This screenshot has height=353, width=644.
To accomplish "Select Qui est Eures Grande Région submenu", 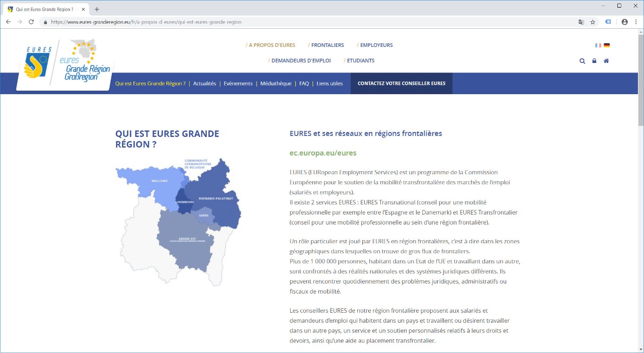I will pyautogui.click(x=150, y=84).
